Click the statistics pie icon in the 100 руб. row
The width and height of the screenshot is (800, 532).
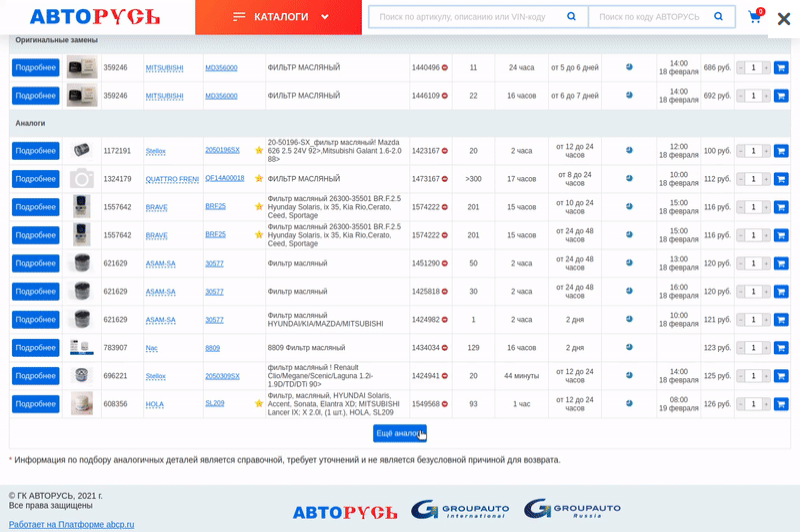click(629, 151)
